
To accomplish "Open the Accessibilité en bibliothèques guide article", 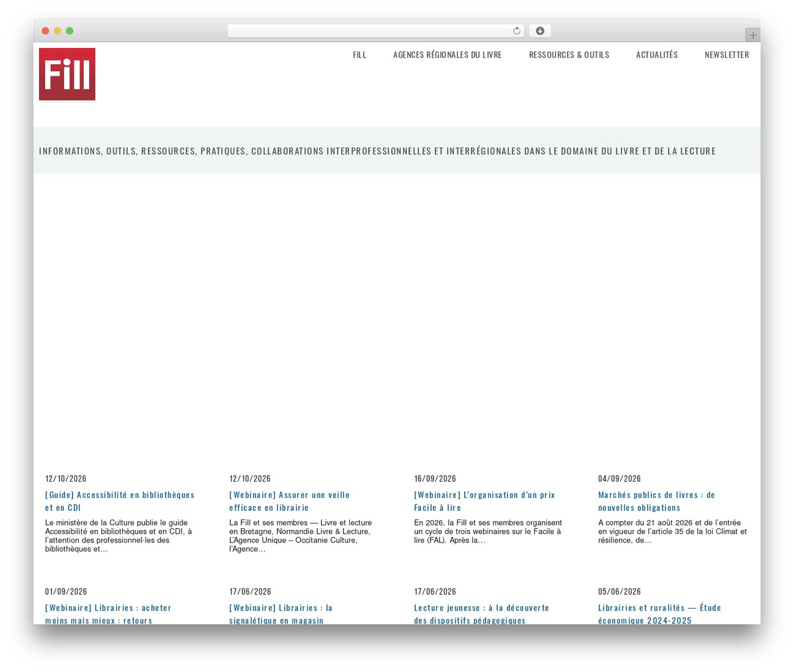I will pyautogui.click(x=120, y=501).
